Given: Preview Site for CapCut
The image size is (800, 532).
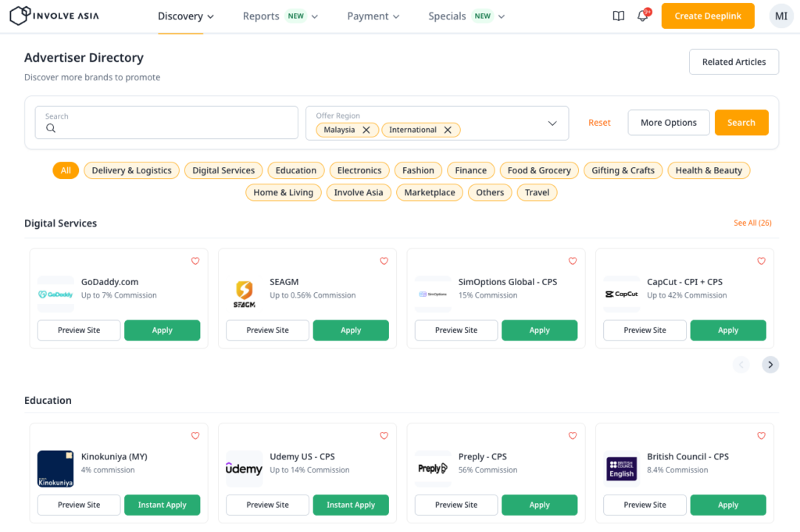Looking at the screenshot, I should [645, 330].
